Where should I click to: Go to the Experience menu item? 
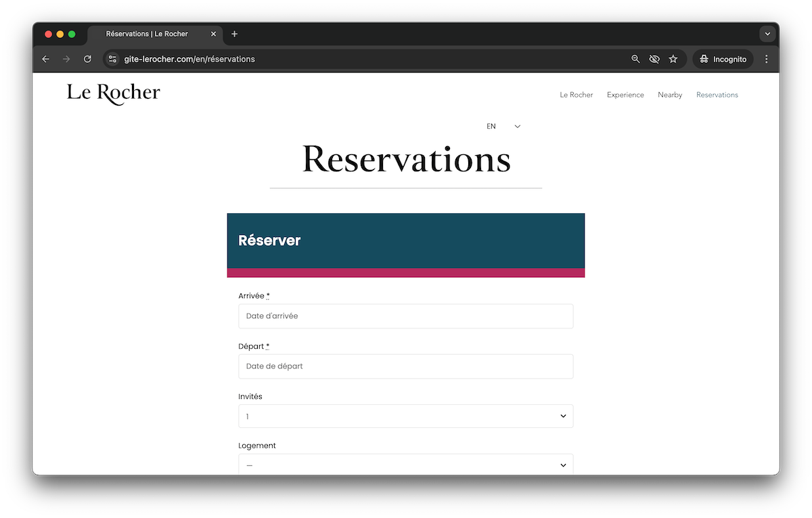tap(625, 95)
